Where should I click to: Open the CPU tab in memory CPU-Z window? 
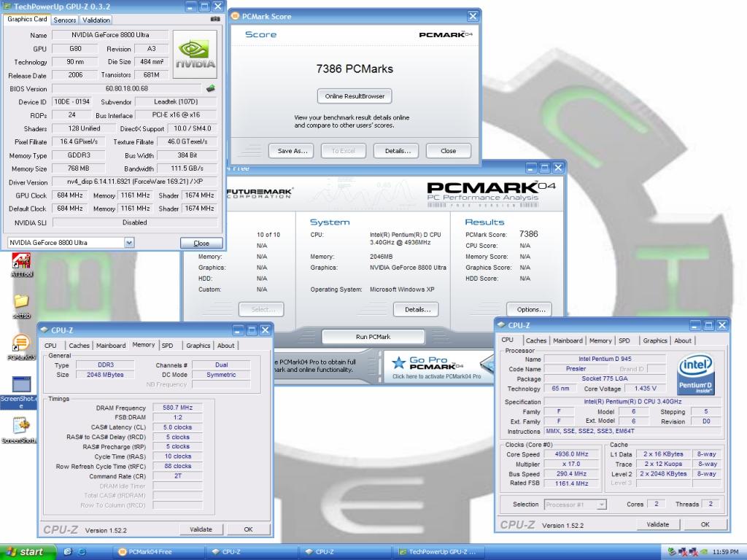tap(50, 346)
